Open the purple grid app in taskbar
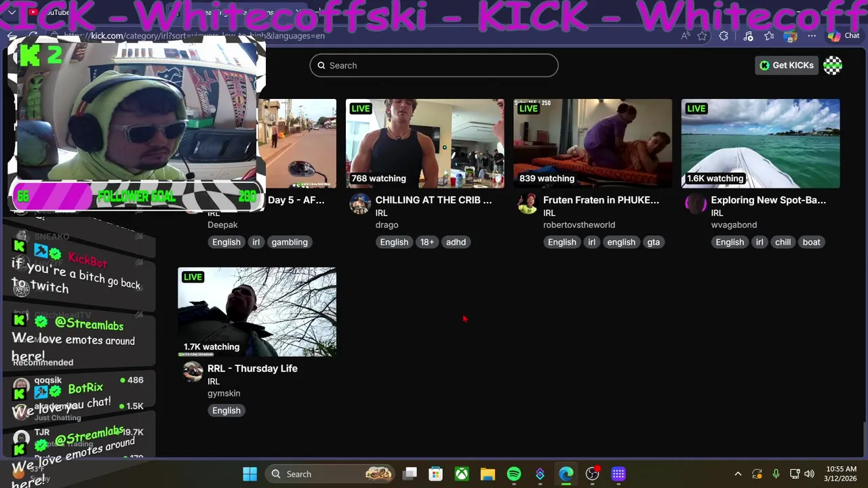This screenshot has height=488, width=868. pyautogui.click(x=618, y=474)
